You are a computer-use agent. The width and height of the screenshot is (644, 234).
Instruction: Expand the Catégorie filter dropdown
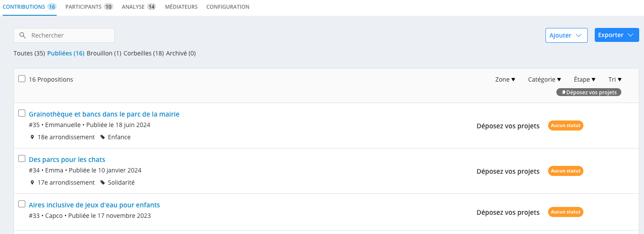pyautogui.click(x=544, y=79)
